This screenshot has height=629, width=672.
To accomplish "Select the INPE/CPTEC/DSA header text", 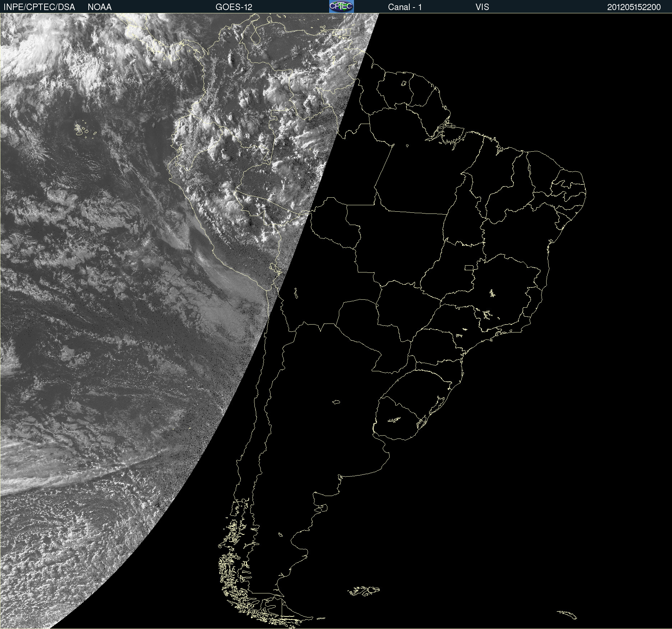I will click(39, 7).
